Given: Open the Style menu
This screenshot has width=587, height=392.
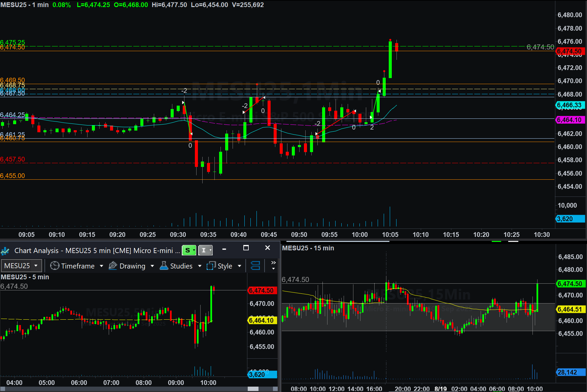Looking at the screenshot, I should coord(225,266).
